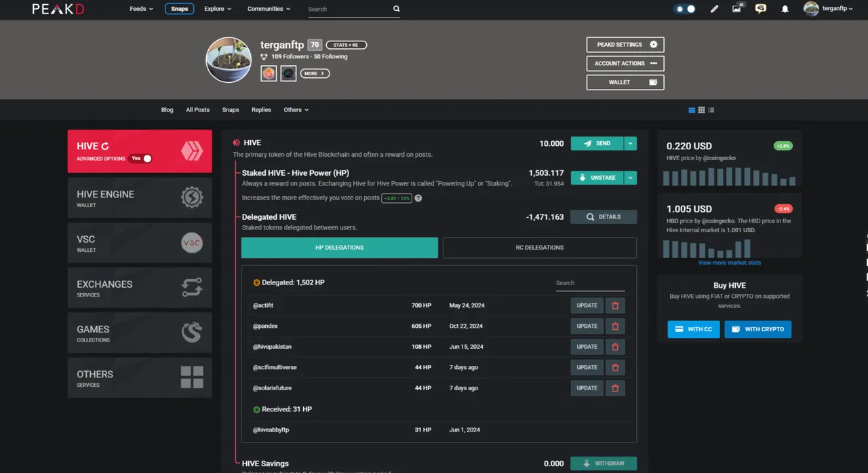Open the pencil compose post icon

click(714, 9)
